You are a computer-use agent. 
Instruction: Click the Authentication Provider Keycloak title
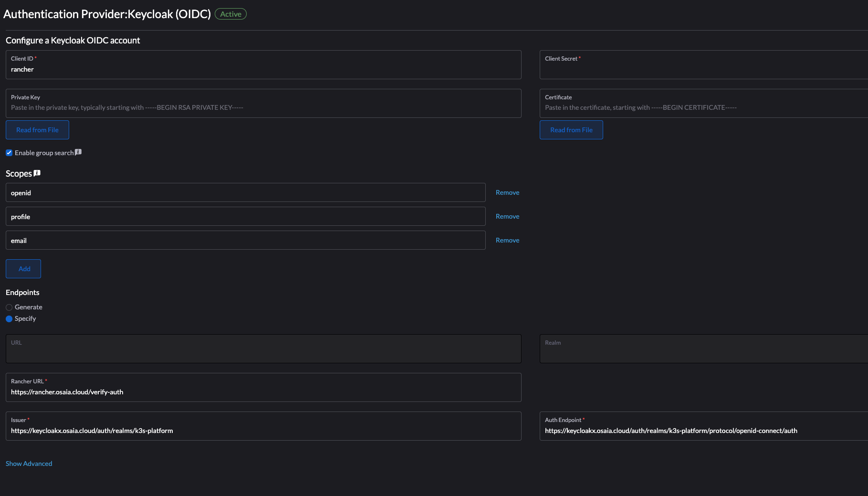coord(107,14)
